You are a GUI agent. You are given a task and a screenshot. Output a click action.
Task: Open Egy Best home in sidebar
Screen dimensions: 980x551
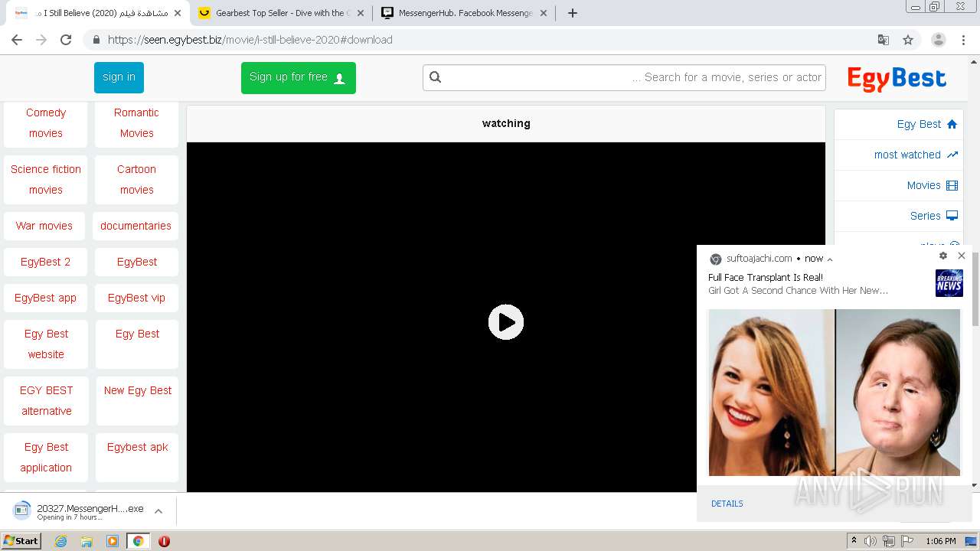pyautogui.click(x=927, y=124)
